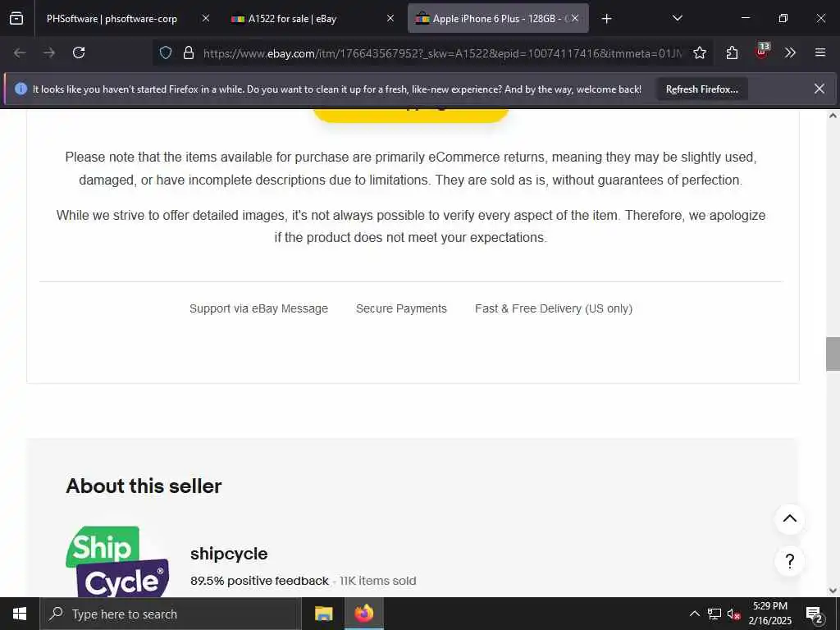Select the Fast & Free Delivery text

tap(554, 308)
